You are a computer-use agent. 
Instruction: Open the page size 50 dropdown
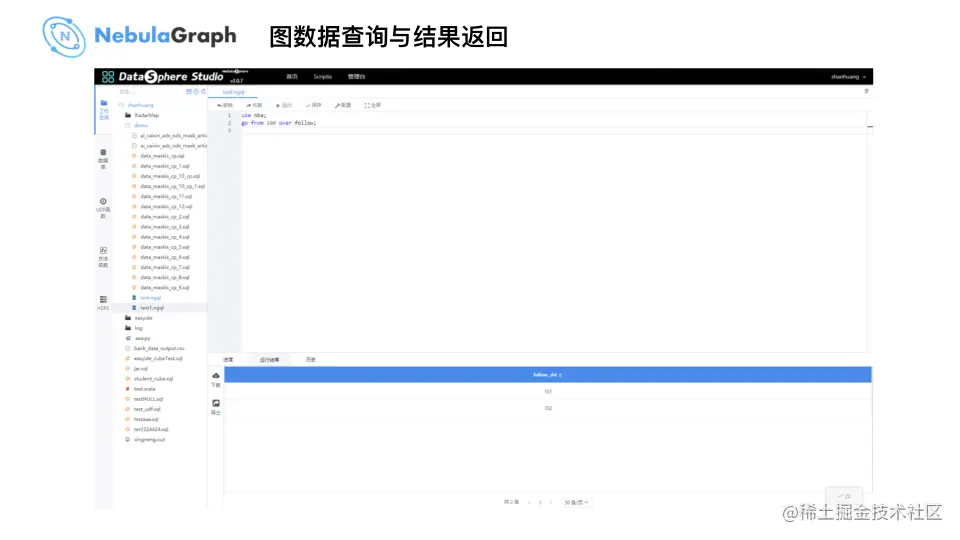[576, 502]
